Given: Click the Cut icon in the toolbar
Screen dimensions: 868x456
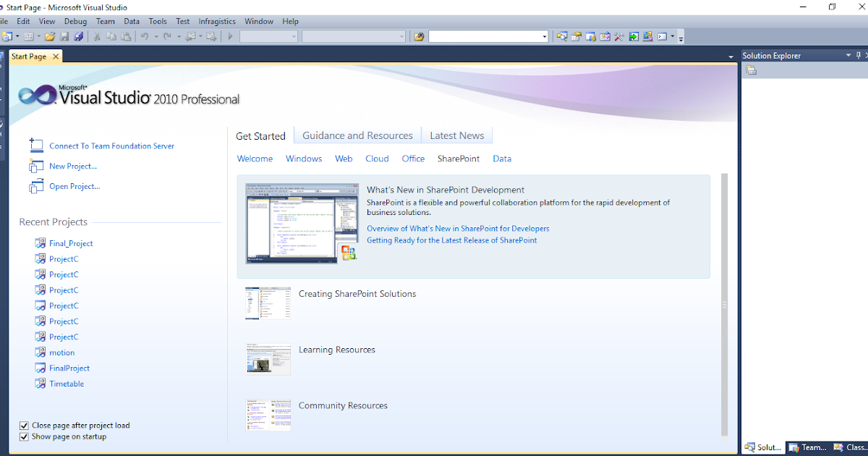Looking at the screenshot, I should pyautogui.click(x=96, y=36).
